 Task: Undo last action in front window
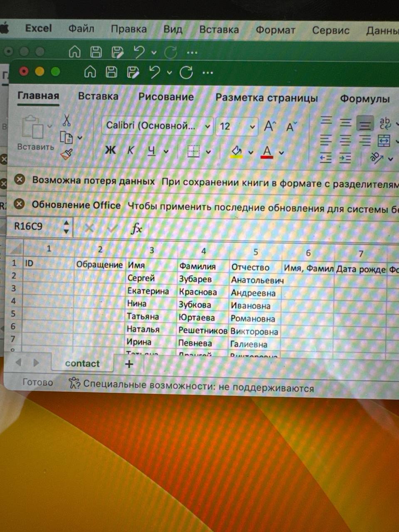click(155, 72)
